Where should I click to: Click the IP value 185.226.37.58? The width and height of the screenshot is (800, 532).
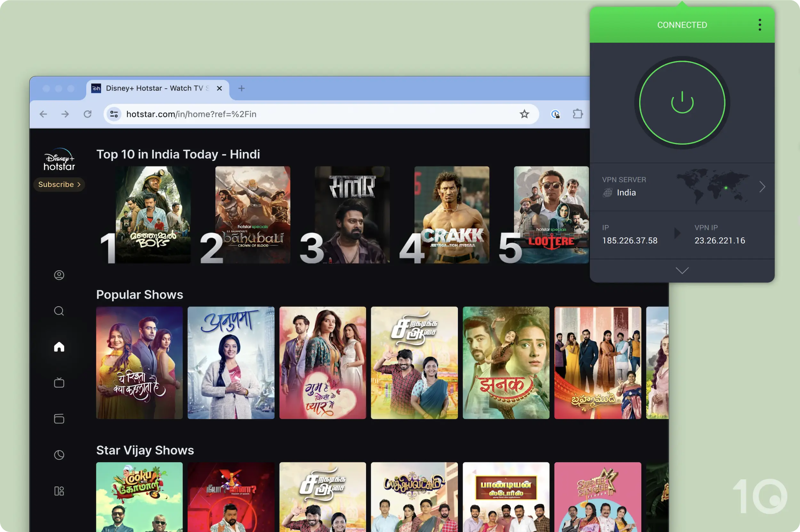click(x=629, y=240)
